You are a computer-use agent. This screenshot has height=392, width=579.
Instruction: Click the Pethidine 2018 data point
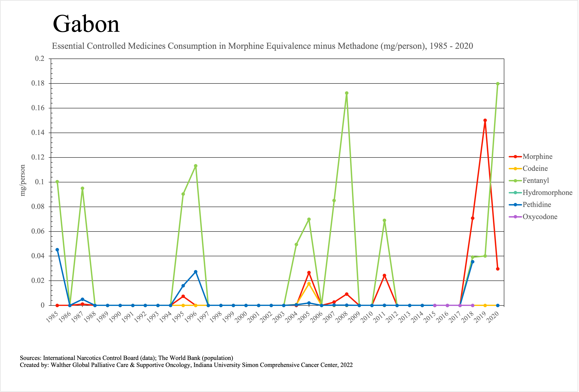coord(472,262)
